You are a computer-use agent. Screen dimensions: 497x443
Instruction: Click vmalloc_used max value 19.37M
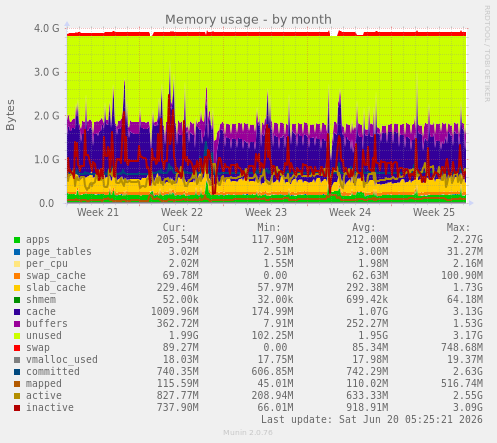click(x=465, y=360)
